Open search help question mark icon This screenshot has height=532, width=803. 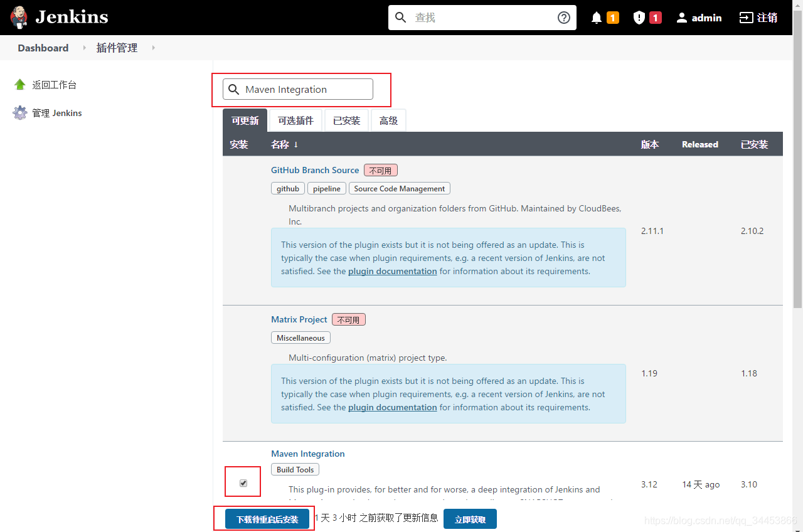point(564,18)
